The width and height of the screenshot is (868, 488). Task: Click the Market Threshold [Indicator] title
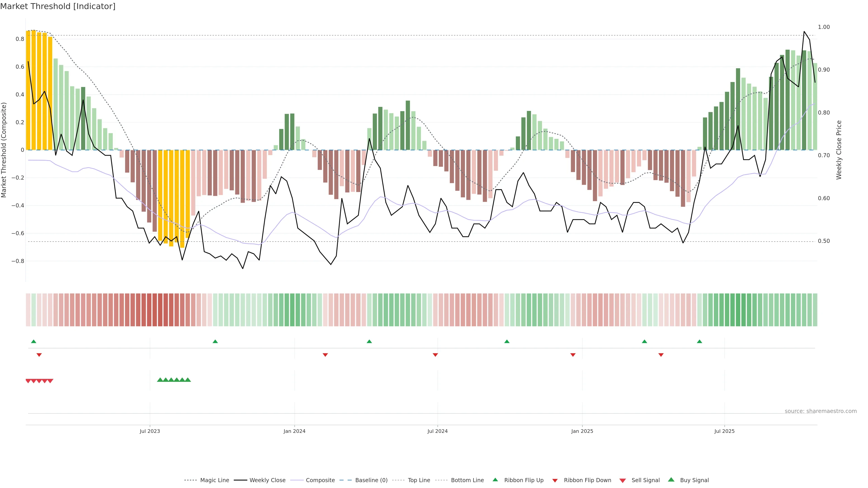click(x=58, y=6)
